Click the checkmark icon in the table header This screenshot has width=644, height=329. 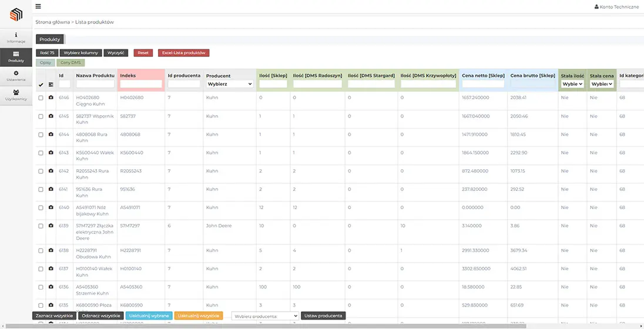(x=41, y=85)
